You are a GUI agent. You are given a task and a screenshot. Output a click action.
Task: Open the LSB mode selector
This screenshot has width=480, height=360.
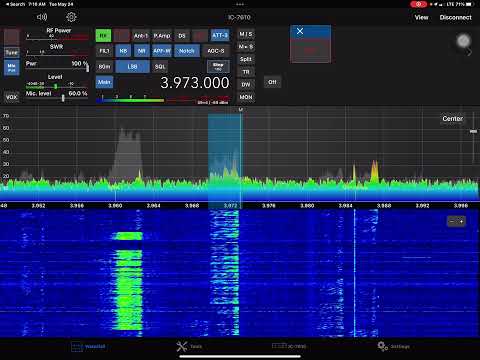click(x=132, y=67)
